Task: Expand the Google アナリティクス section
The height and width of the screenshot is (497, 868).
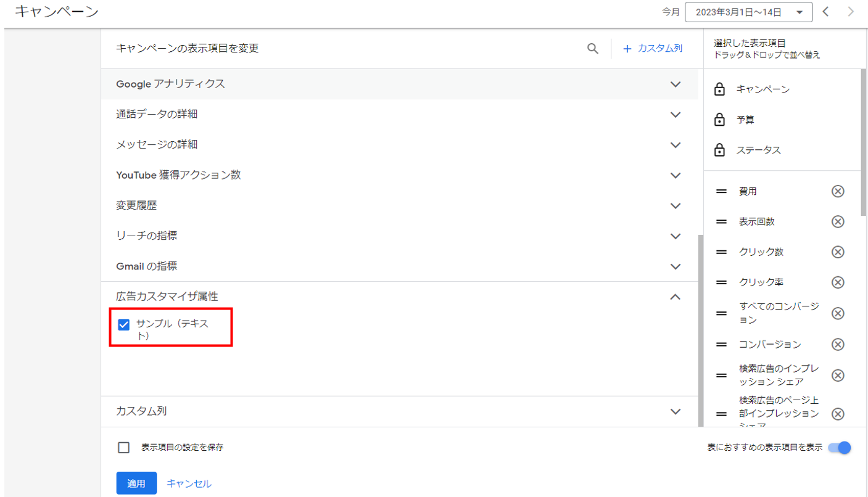Action: tap(400, 84)
